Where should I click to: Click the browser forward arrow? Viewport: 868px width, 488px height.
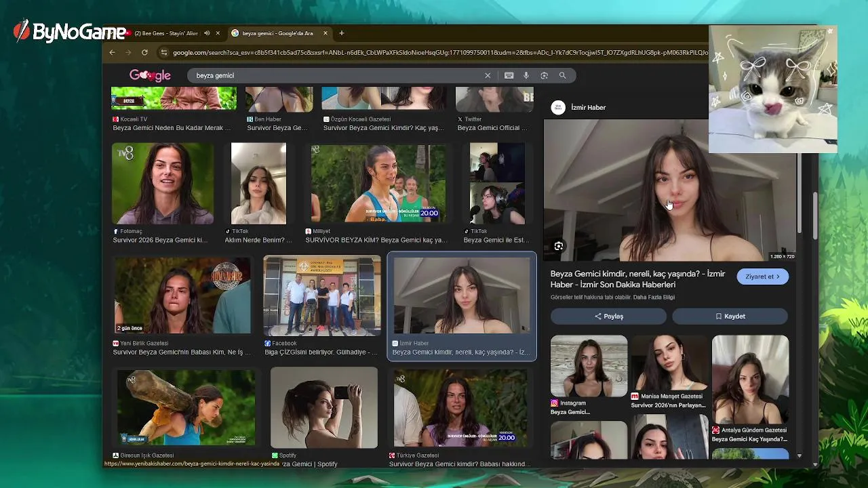128,52
